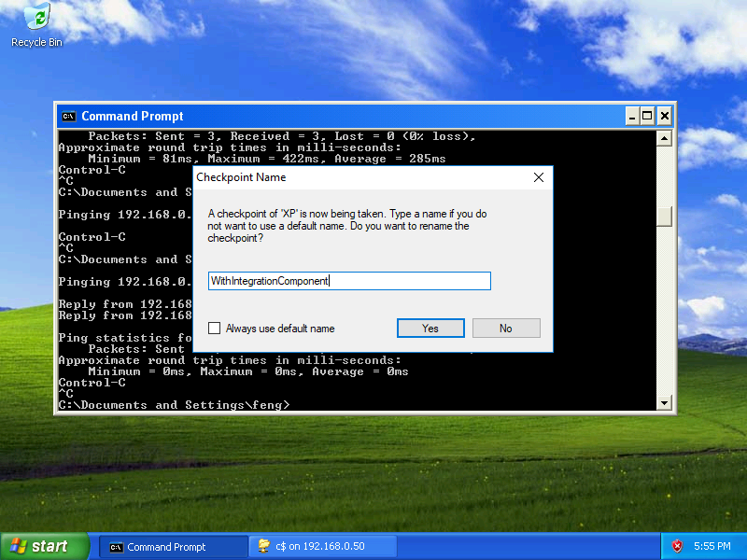
Task: Click the Command Prompt taskbar button
Action: coord(173,546)
